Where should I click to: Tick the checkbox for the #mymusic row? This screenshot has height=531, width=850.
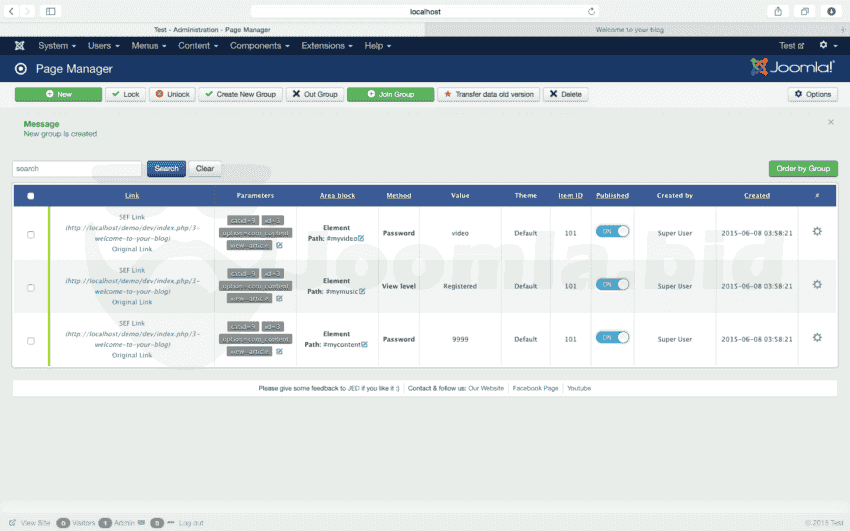pyautogui.click(x=30, y=288)
